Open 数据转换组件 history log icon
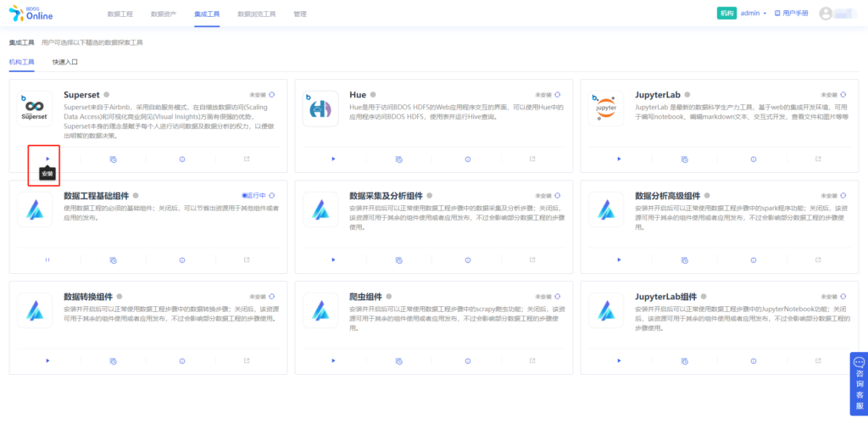868x424 pixels. coord(113,360)
